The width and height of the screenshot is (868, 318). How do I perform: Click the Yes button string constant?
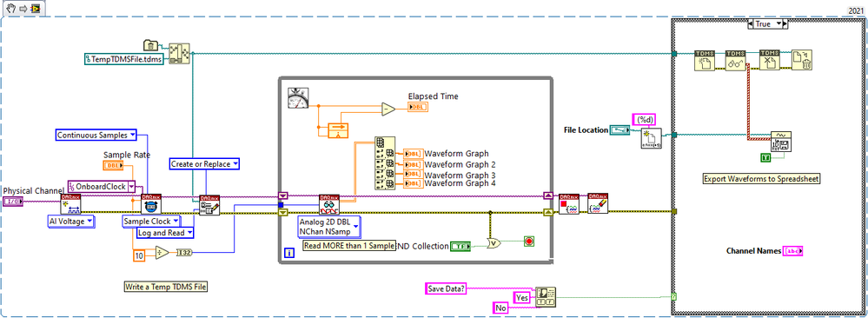point(522,296)
